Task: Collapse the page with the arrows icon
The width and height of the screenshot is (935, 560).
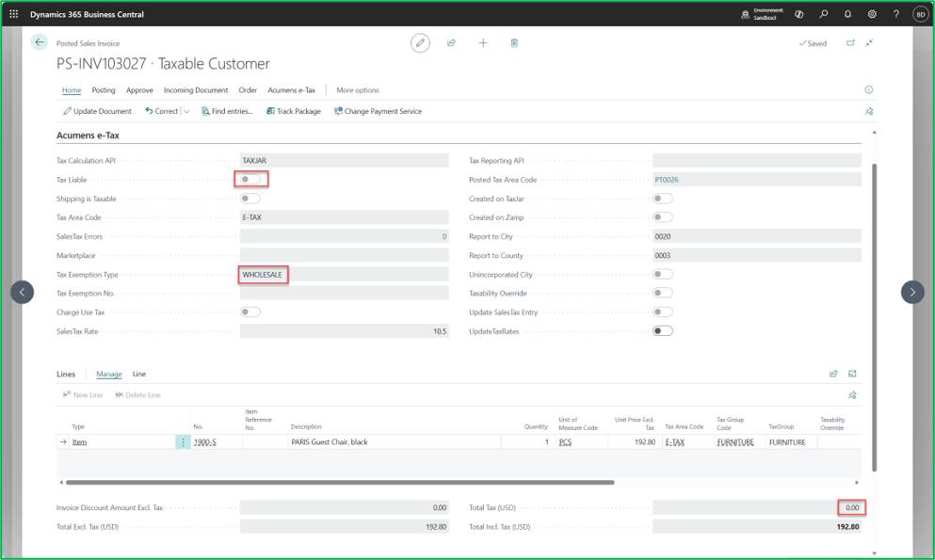Action: [870, 43]
